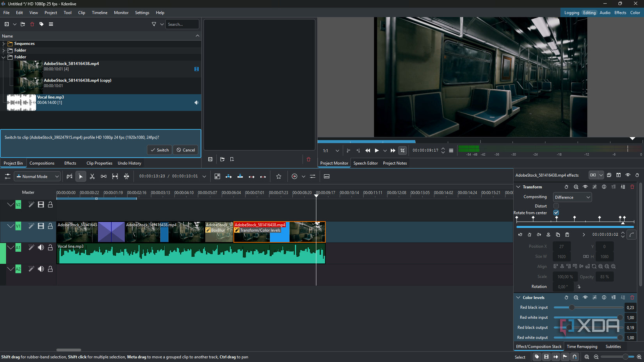The width and height of the screenshot is (644, 362).
Task: Lock video track V1
Action: pyautogui.click(x=50, y=226)
